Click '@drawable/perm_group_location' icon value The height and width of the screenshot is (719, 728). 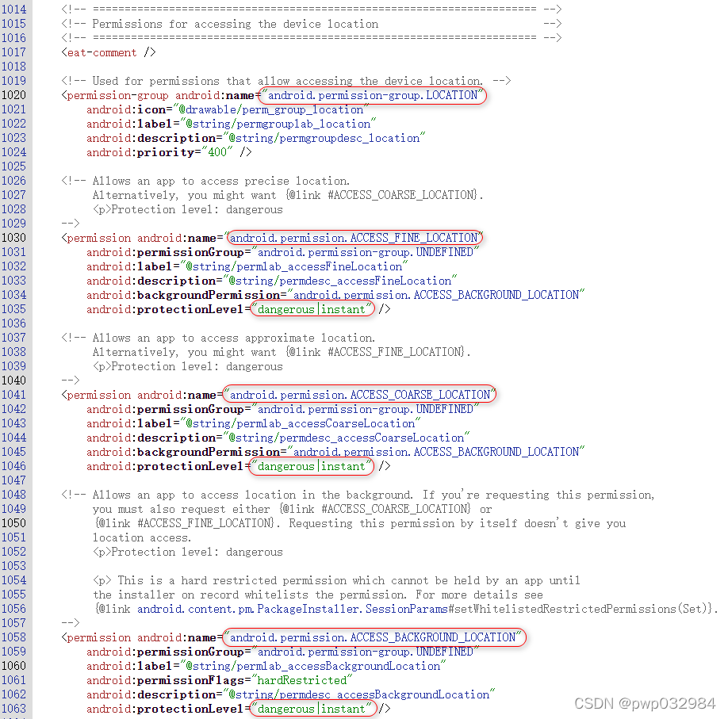pyautogui.click(x=271, y=109)
